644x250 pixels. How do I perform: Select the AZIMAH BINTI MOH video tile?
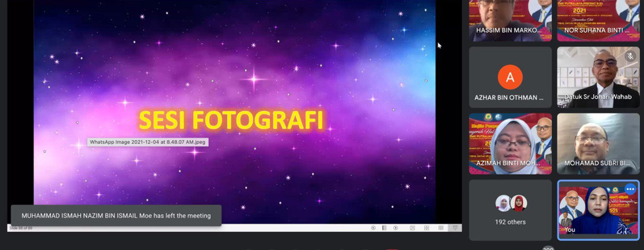pyautogui.click(x=510, y=143)
